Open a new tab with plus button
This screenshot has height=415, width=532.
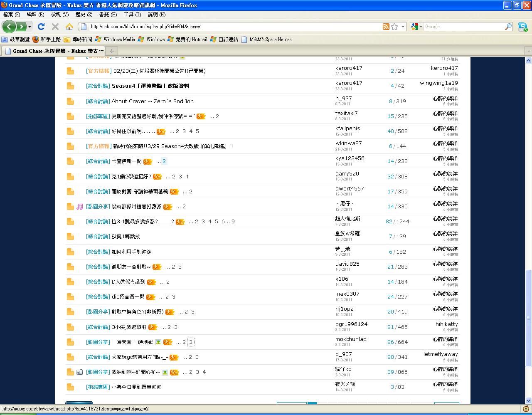[111, 51]
